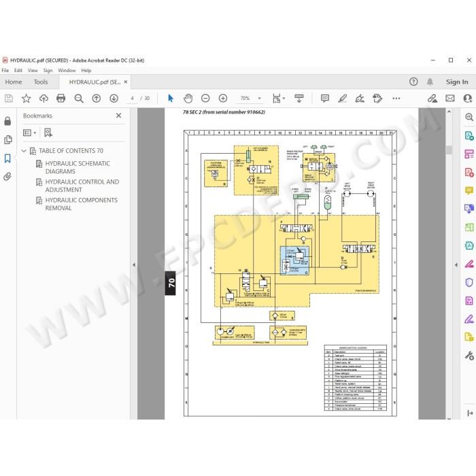Add file to starred with star icon

coord(26,99)
